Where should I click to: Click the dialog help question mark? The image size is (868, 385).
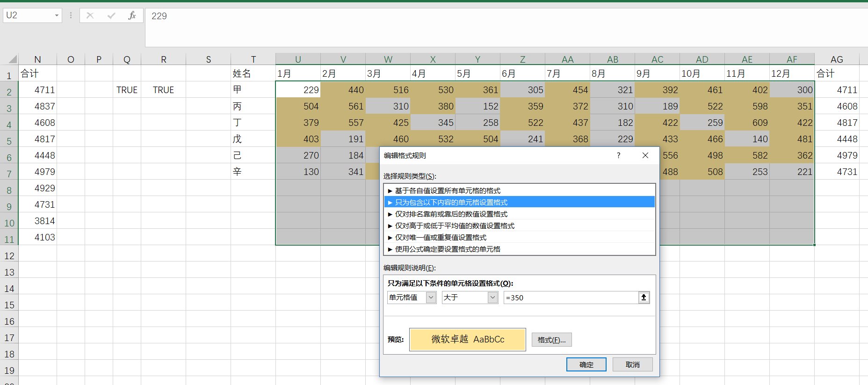click(619, 155)
